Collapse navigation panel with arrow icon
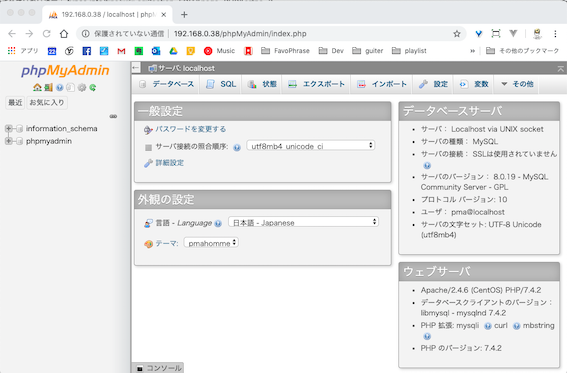The width and height of the screenshot is (567, 373). tap(136, 68)
